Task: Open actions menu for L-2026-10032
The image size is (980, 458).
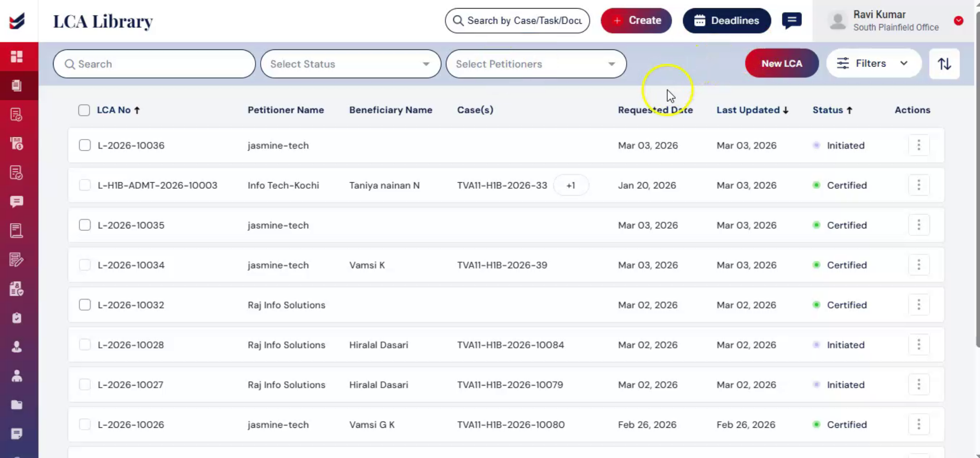Action: pyautogui.click(x=919, y=305)
